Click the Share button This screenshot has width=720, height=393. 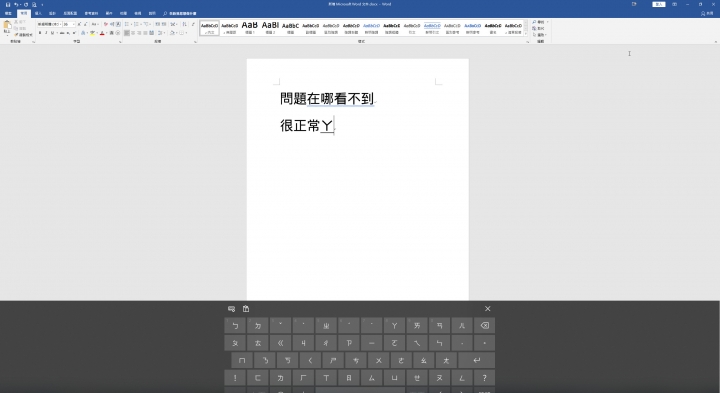(707, 13)
